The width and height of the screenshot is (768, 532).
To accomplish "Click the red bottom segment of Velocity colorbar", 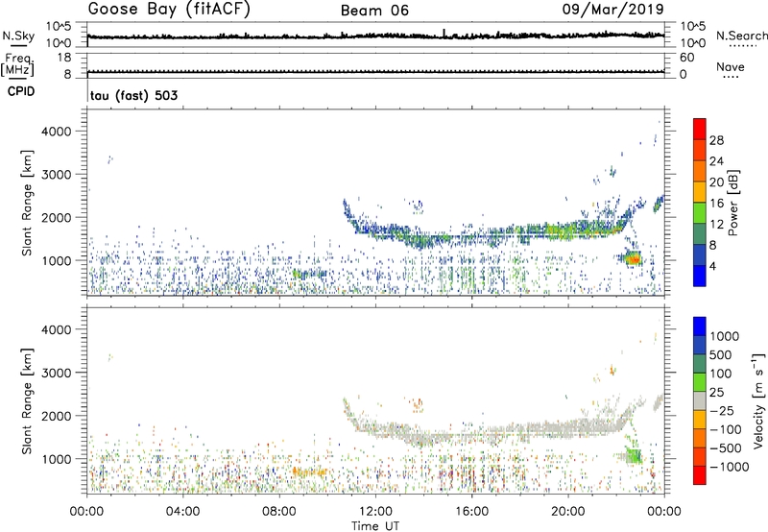I will point(700,475).
